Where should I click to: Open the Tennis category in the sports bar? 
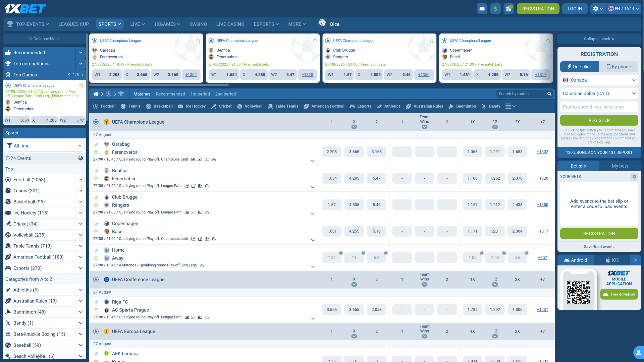point(130,106)
